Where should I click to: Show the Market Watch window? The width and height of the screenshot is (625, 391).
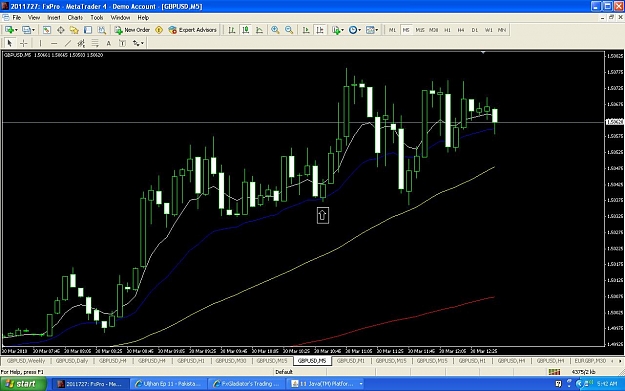coord(47,30)
